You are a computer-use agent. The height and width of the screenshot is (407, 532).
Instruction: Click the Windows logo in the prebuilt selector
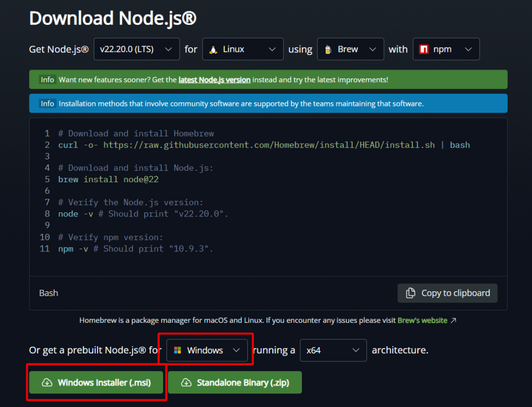point(178,350)
